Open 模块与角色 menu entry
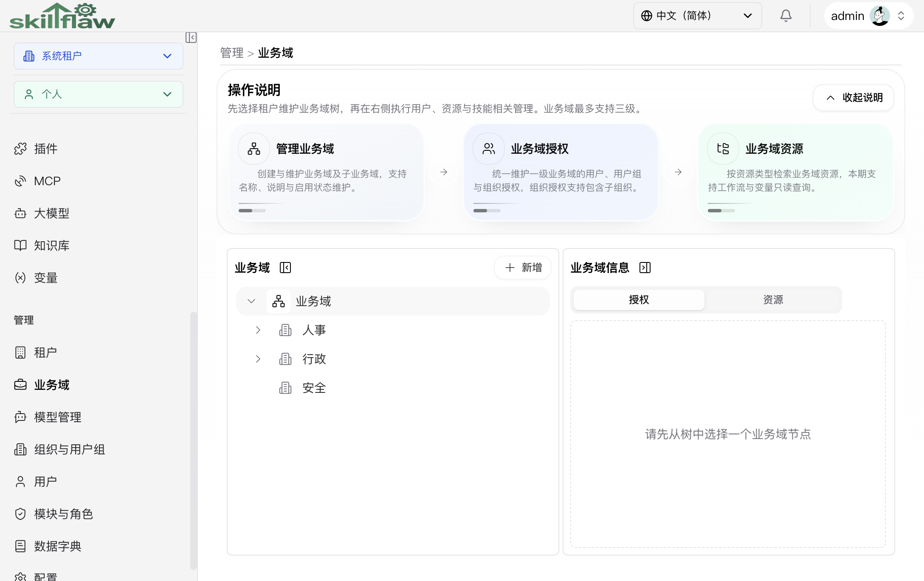 (64, 514)
